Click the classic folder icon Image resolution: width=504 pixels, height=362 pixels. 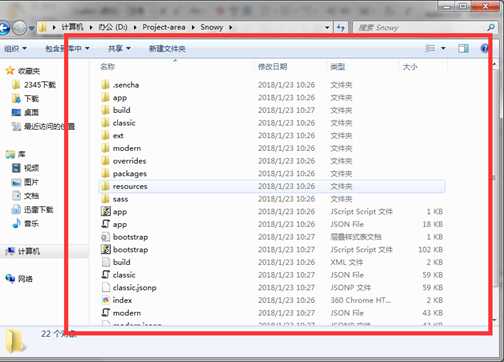coord(105,123)
